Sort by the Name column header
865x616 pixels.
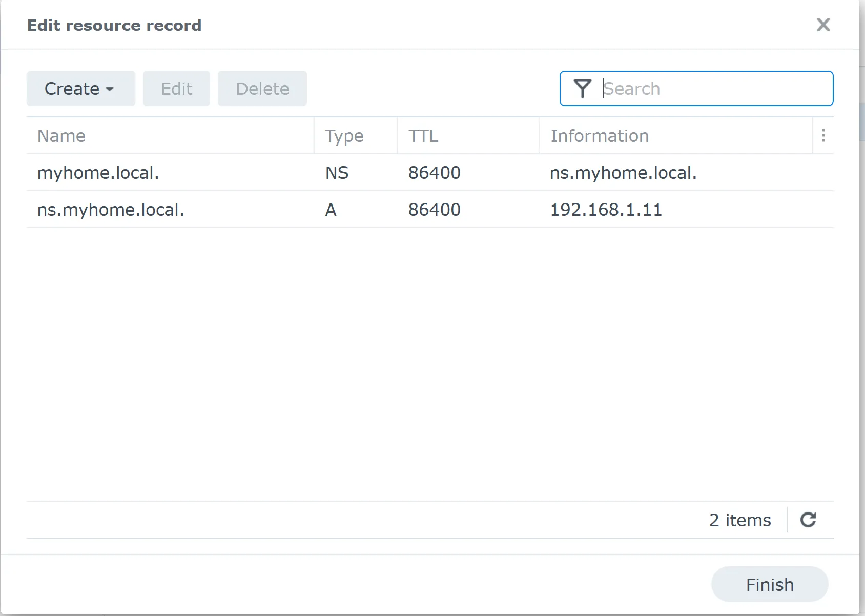tap(61, 136)
